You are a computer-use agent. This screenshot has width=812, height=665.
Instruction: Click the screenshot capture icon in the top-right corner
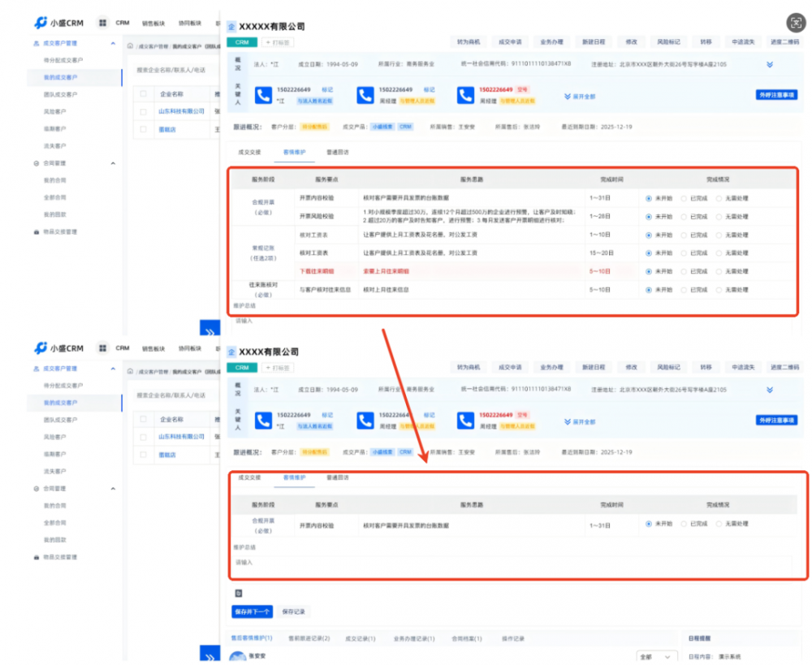click(x=796, y=23)
